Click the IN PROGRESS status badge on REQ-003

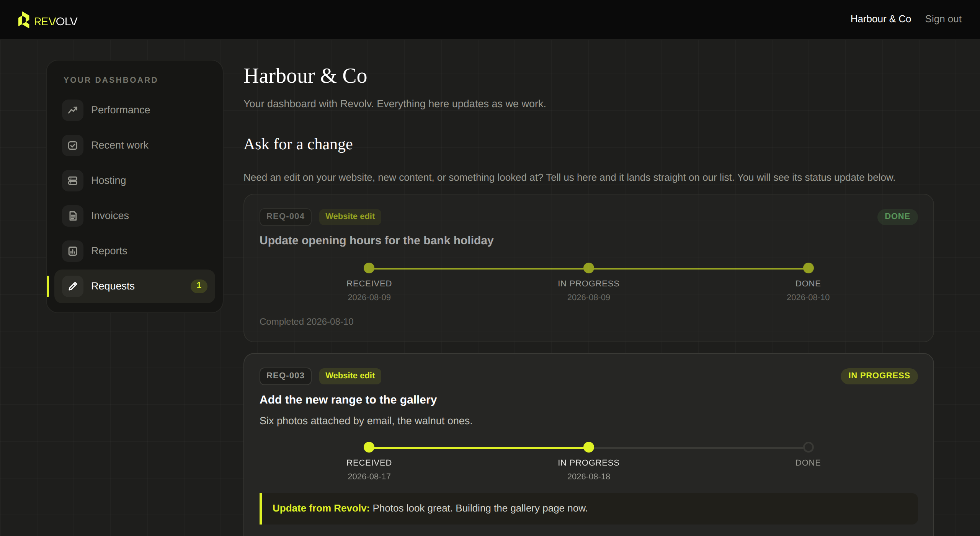(x=879, y=376)
